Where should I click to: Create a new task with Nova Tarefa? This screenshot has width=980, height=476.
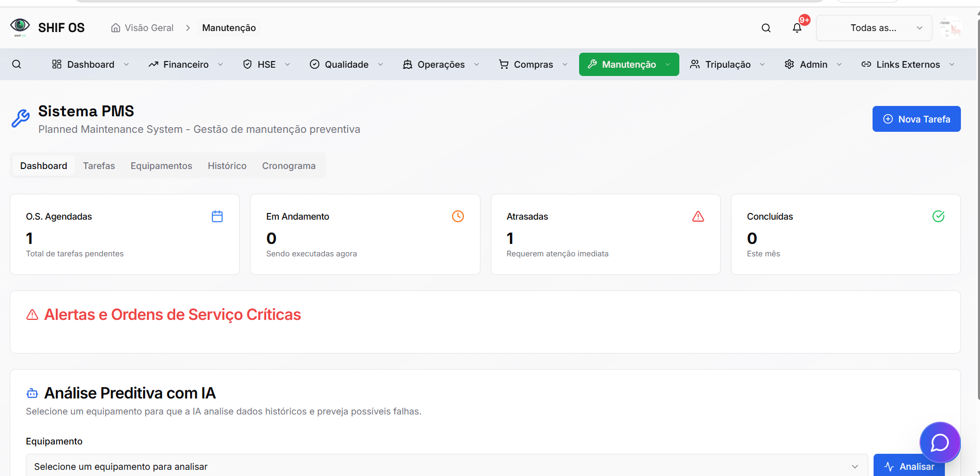tap(916, 119)
